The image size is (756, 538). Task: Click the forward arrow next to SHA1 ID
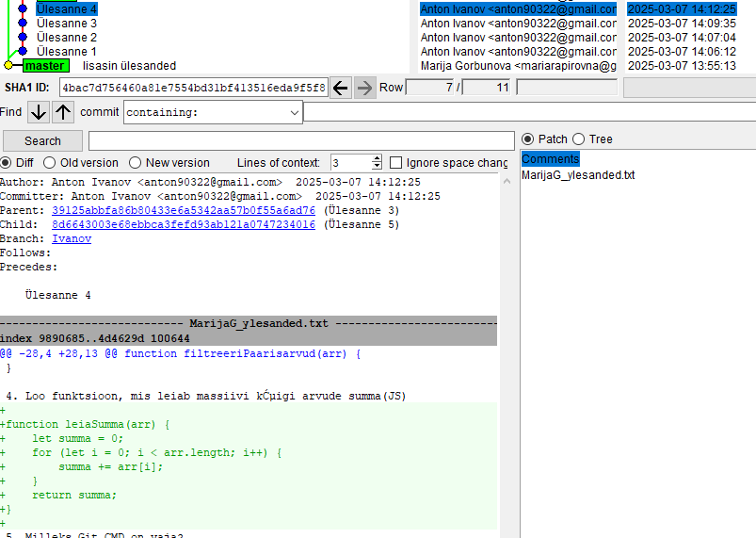(365, 88)
